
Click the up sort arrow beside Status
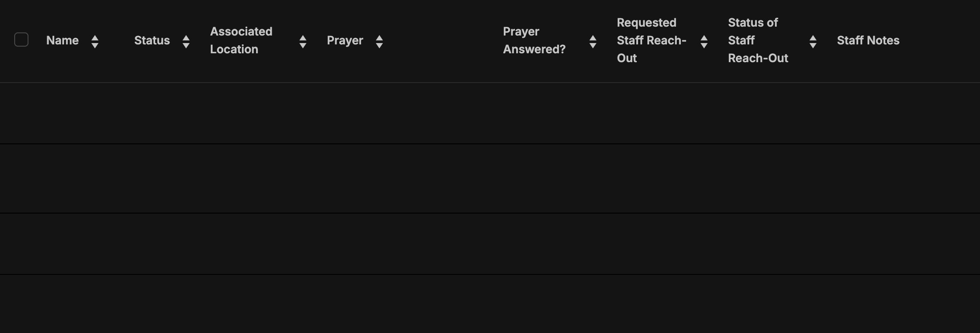(x=186, y=38)
